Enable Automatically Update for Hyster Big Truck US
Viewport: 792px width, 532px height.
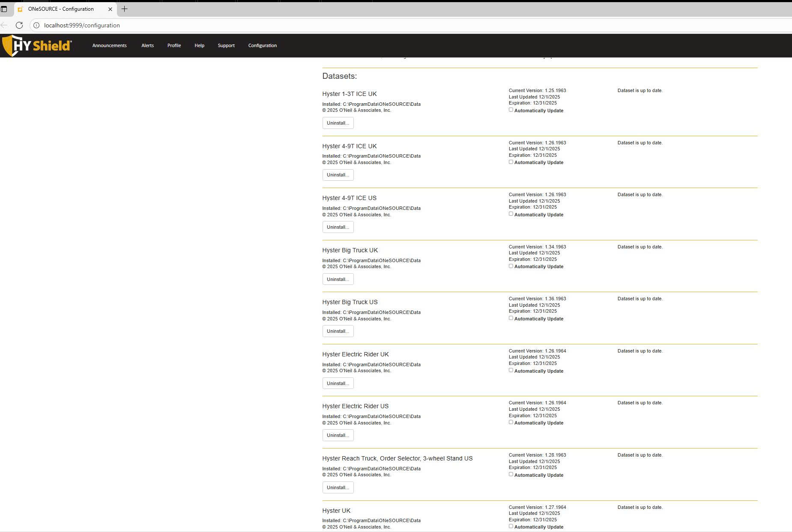[511, 318]
